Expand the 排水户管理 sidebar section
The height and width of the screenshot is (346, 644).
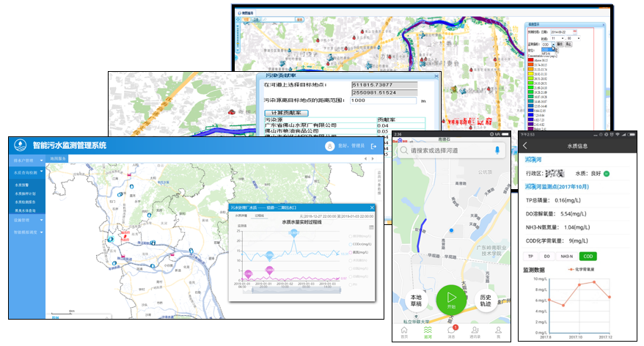click(x=30, y=160)
